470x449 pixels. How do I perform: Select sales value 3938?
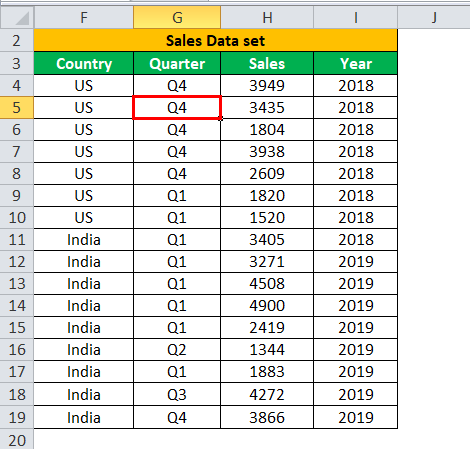point(267,152)
